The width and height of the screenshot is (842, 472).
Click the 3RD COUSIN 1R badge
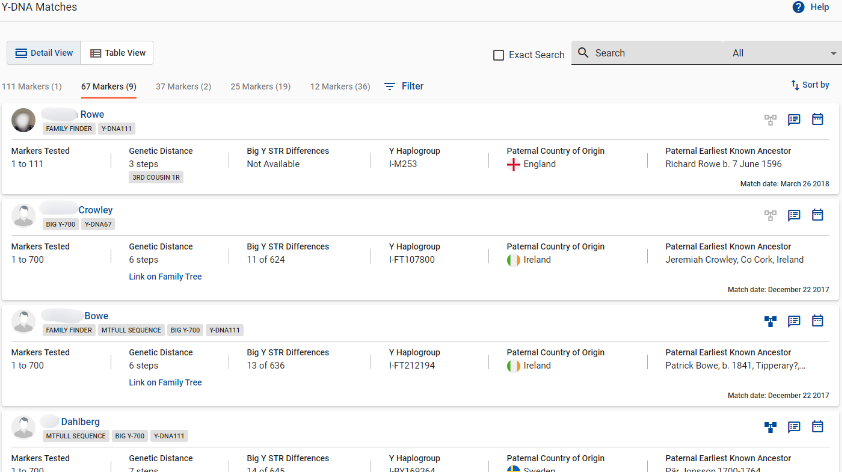click(x=156, y=177)
